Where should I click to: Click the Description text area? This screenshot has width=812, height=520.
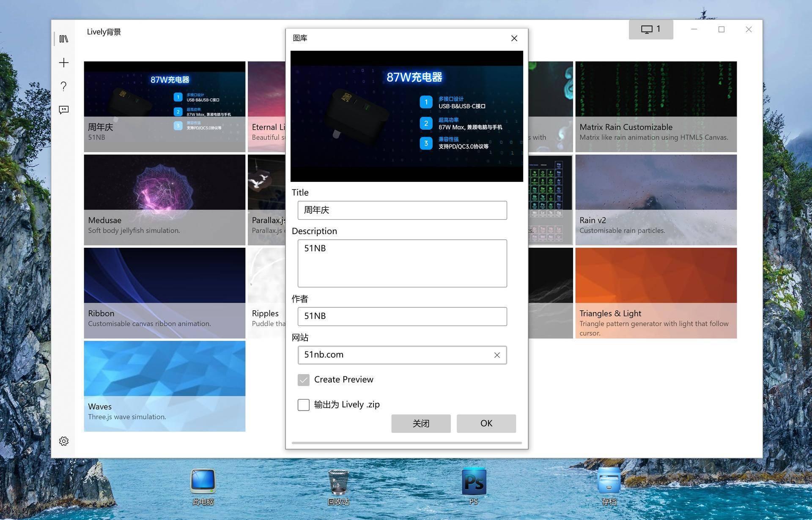[x=402, y=263]
